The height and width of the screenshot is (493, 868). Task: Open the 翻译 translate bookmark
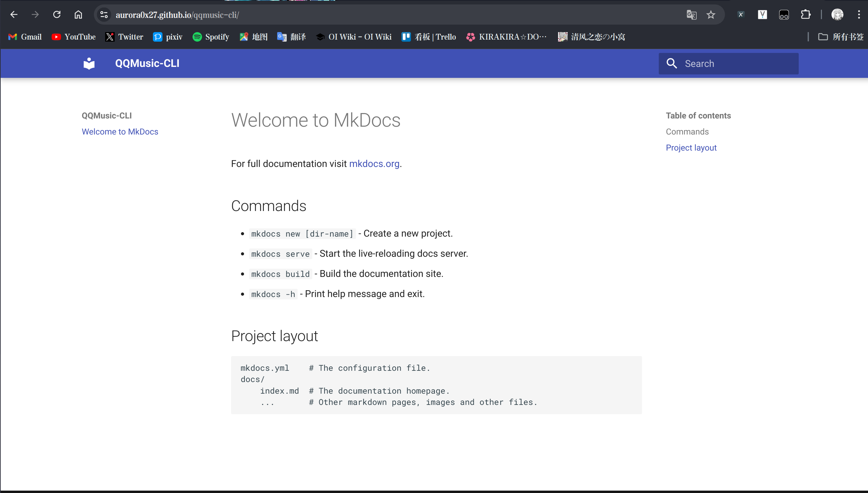292,37
